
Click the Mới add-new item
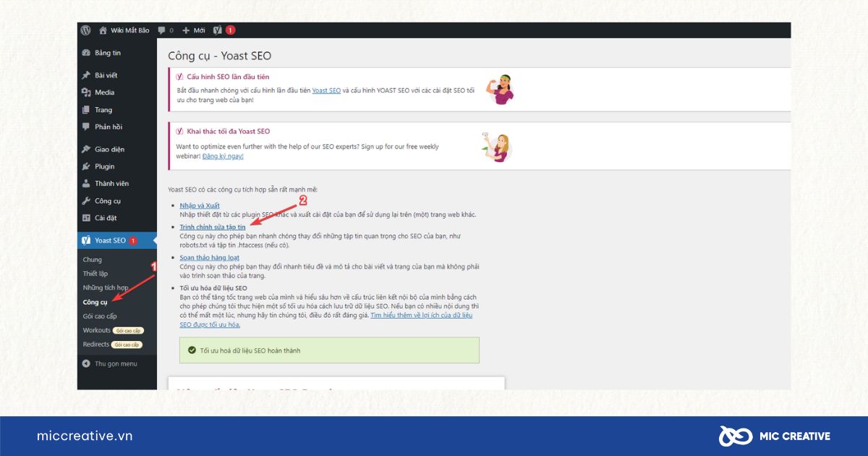tap(194, 30)
